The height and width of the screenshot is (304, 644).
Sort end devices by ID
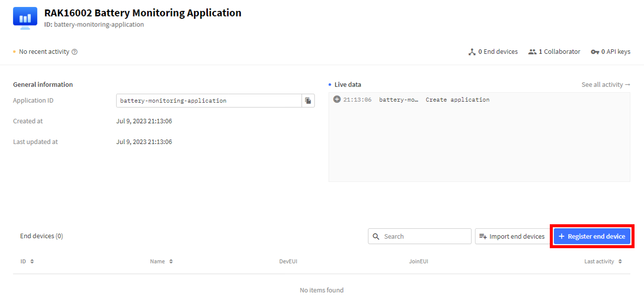click(27, 261)
